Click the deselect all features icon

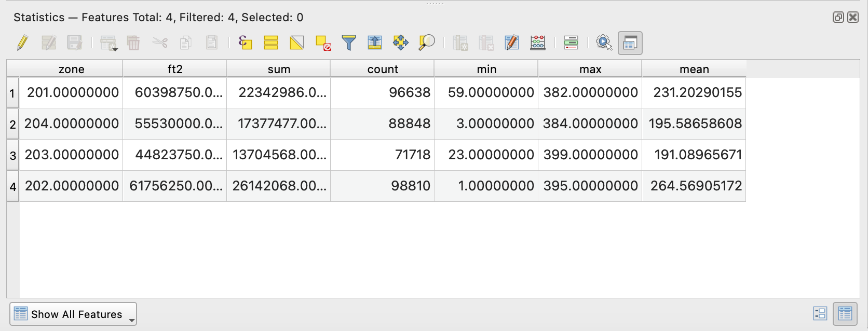pos(323,43)
